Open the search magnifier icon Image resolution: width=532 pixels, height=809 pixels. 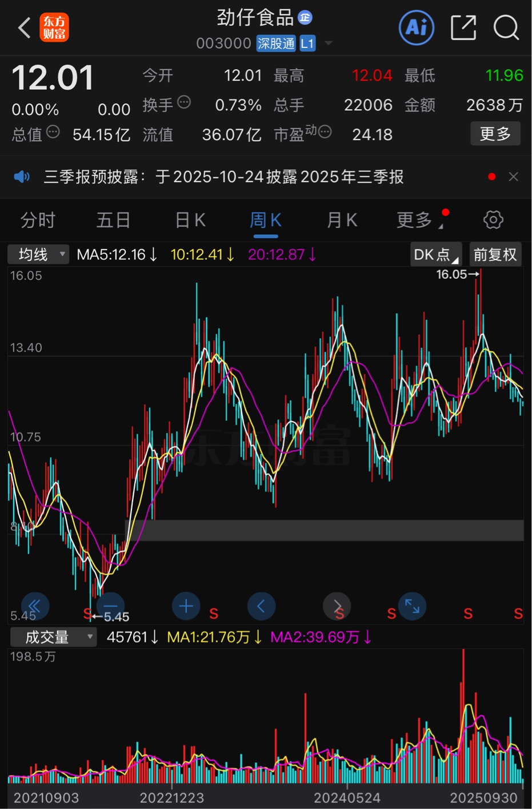tap(506, 27)
